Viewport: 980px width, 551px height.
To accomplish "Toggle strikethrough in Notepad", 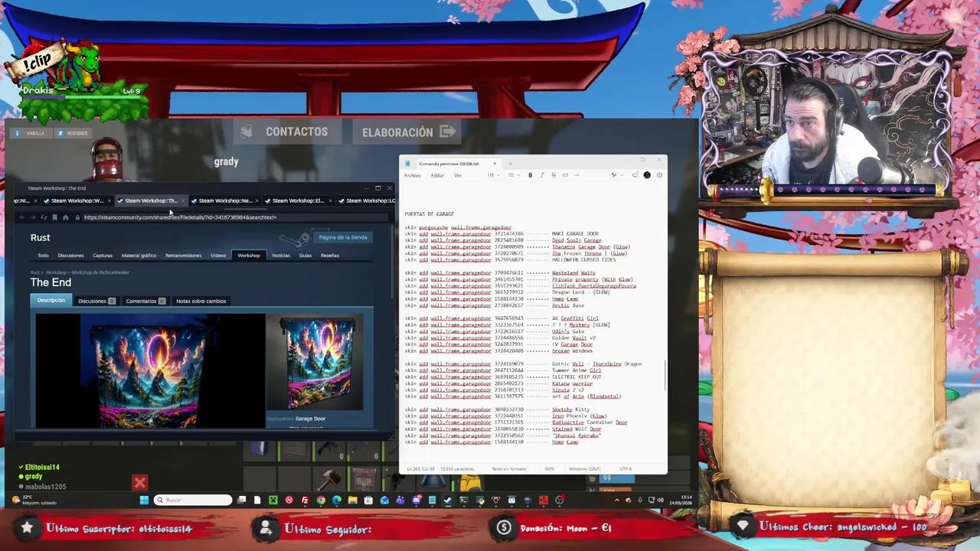I will coord(554,175).
